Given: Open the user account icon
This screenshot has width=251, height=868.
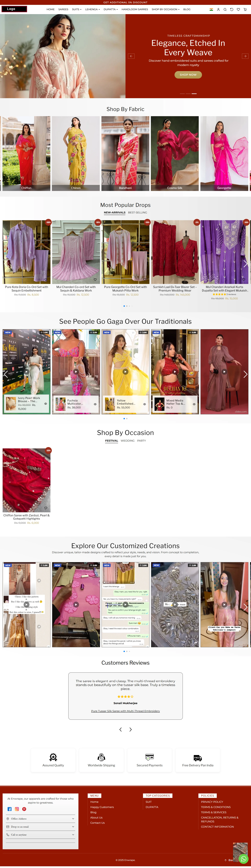Looking at the screenshot, I should [x=218, y=9].
